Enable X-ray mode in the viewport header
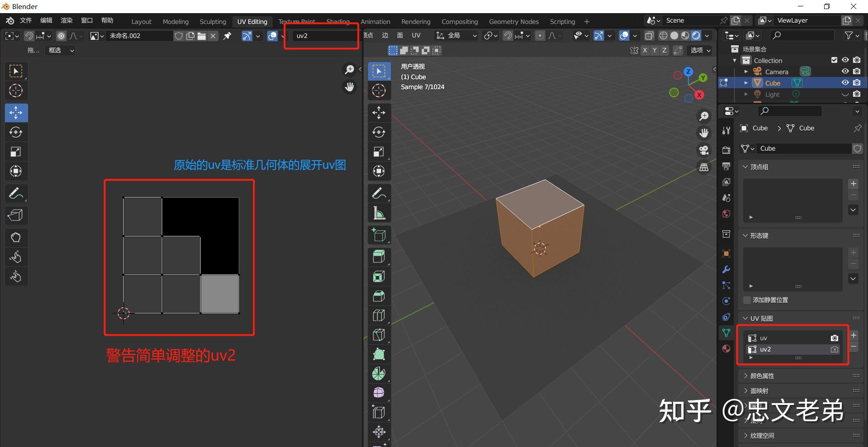This screenshot has height=447, width=868. tap(650, 35)
